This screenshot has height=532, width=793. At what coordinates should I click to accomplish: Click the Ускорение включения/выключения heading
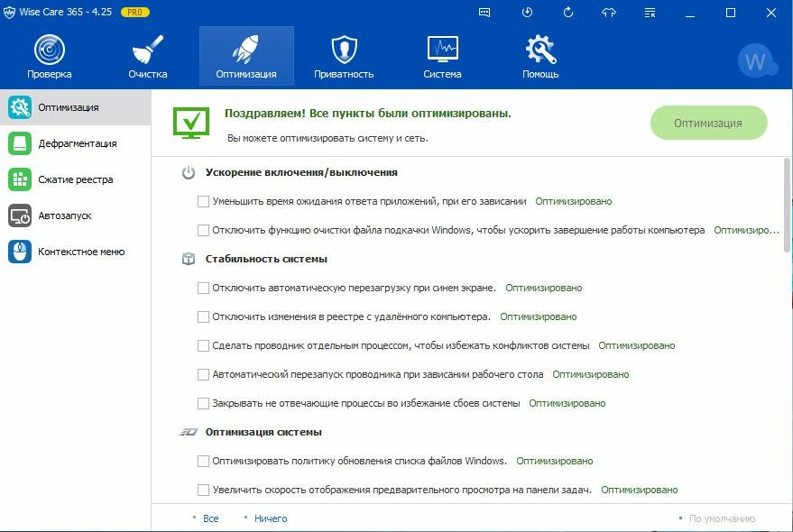301,172
